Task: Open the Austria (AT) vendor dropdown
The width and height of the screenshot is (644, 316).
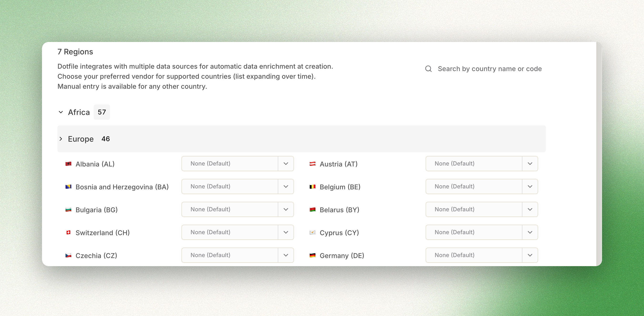Action: (x=482, y=164)
